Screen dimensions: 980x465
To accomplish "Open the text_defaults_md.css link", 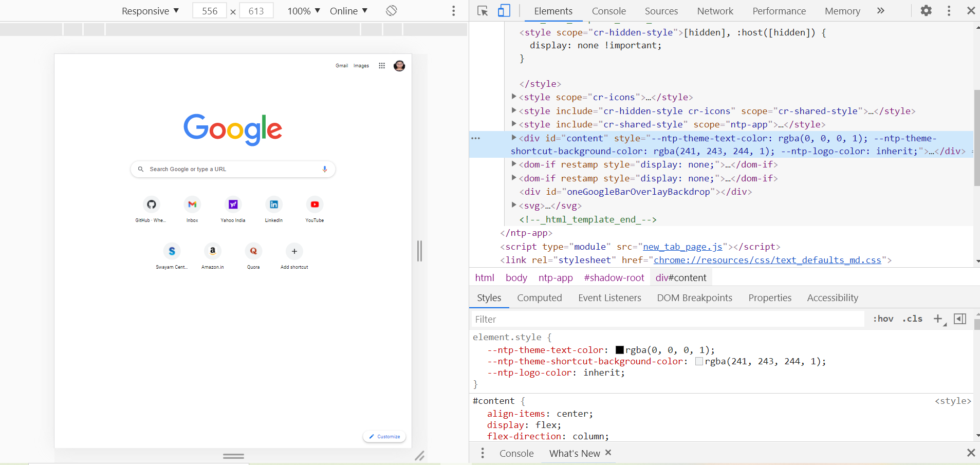I will pos(767,260).
